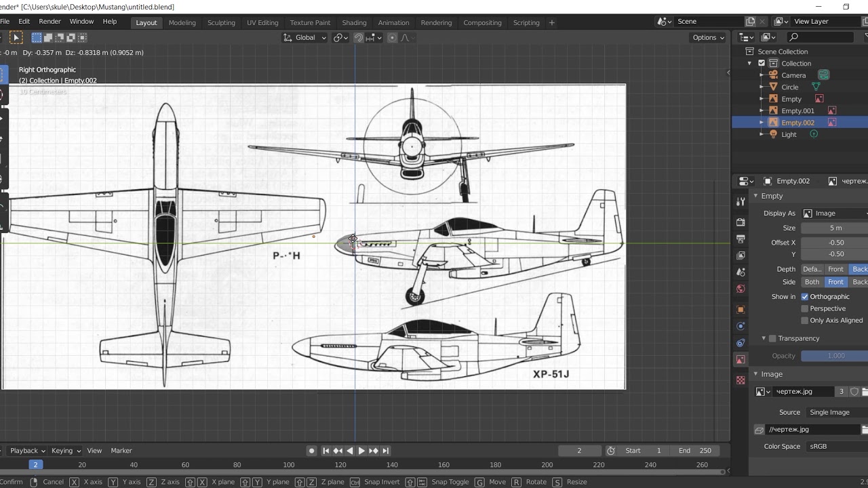Untick the Collection visibility checkbox in outliner
This screenshot has height=488, width=868.
coord(762,63)
